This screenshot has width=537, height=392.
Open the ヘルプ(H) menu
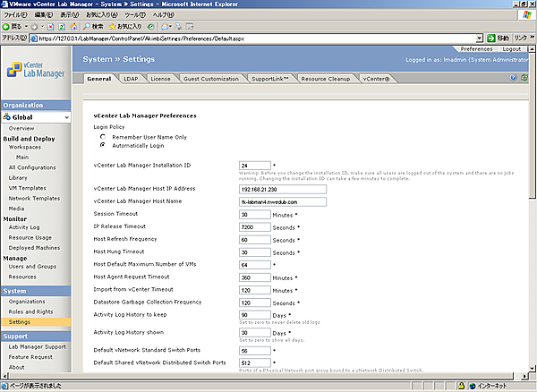(x=164, y=14)
